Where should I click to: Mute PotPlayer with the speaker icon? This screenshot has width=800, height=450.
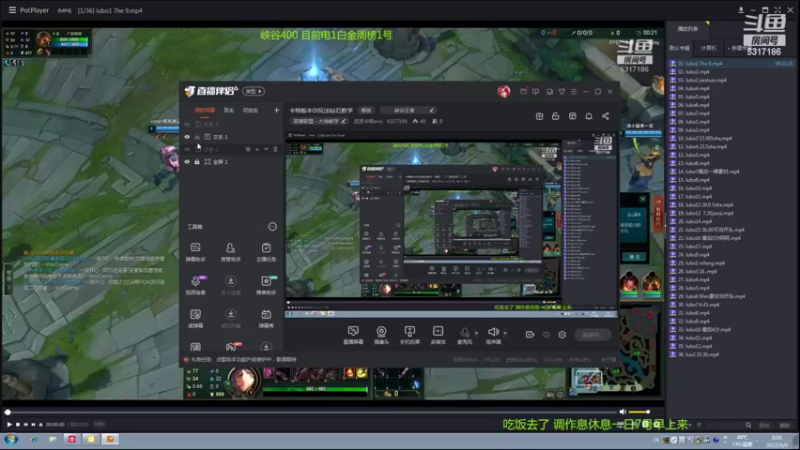point(622,412)
